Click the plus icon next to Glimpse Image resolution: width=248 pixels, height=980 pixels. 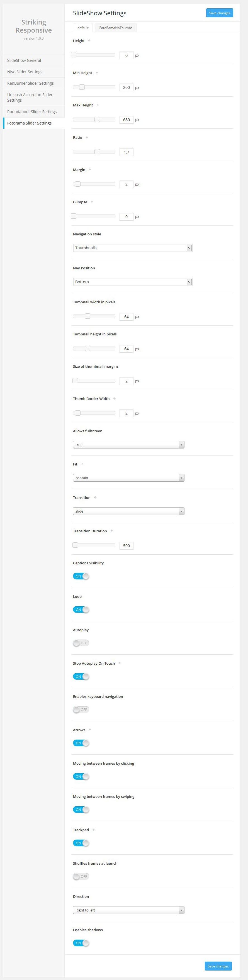pos(92,202)
